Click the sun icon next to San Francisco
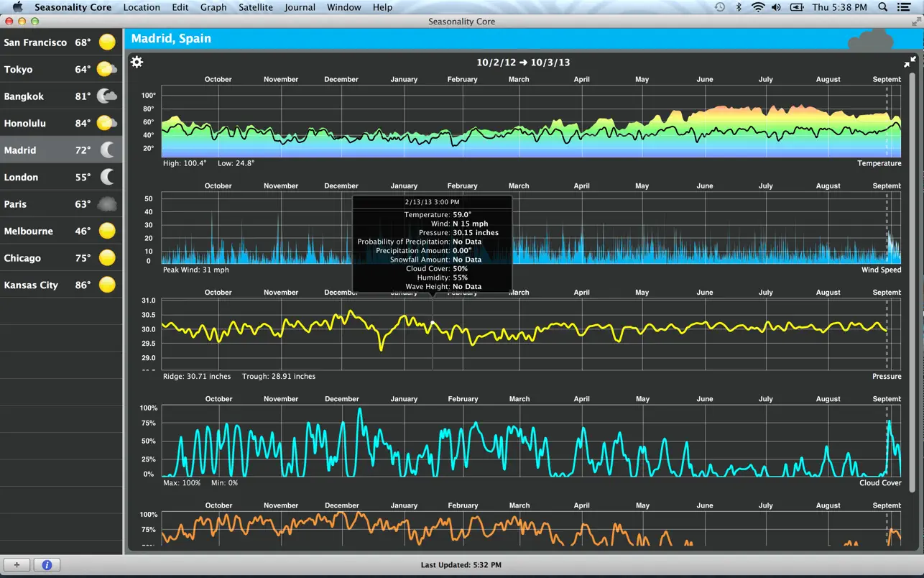 click(x=107, y=42)
